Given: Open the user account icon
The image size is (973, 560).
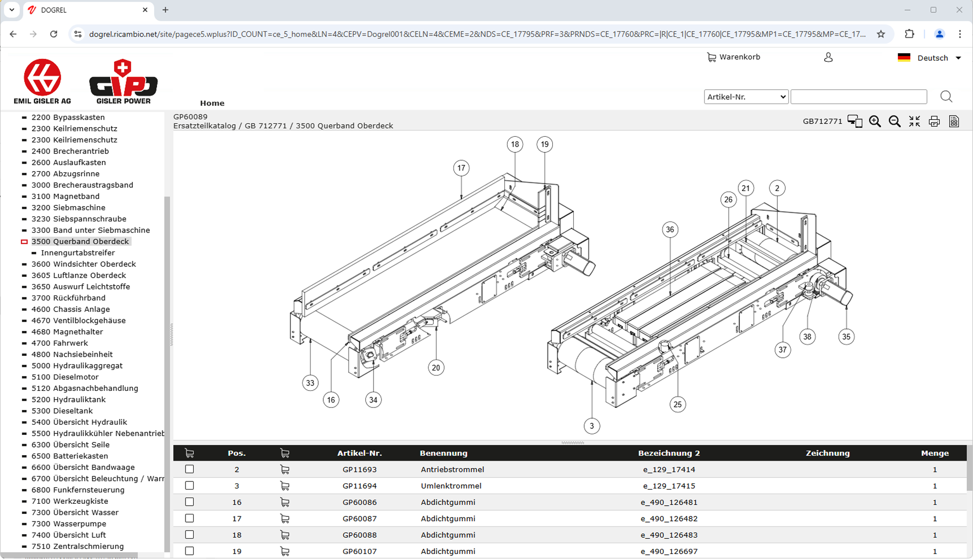Looking at the screenshot, I should pos(828,57).
